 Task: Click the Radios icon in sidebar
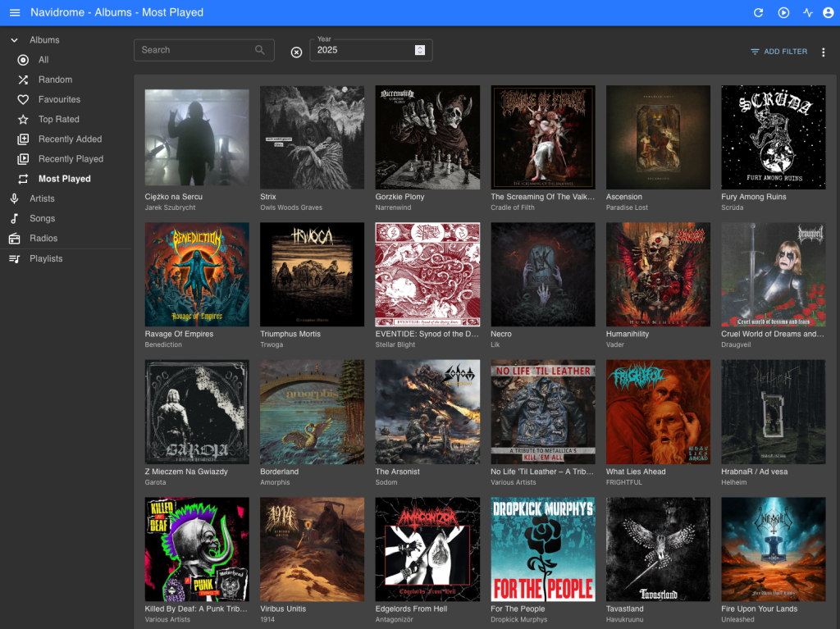(x=14, y=239)
